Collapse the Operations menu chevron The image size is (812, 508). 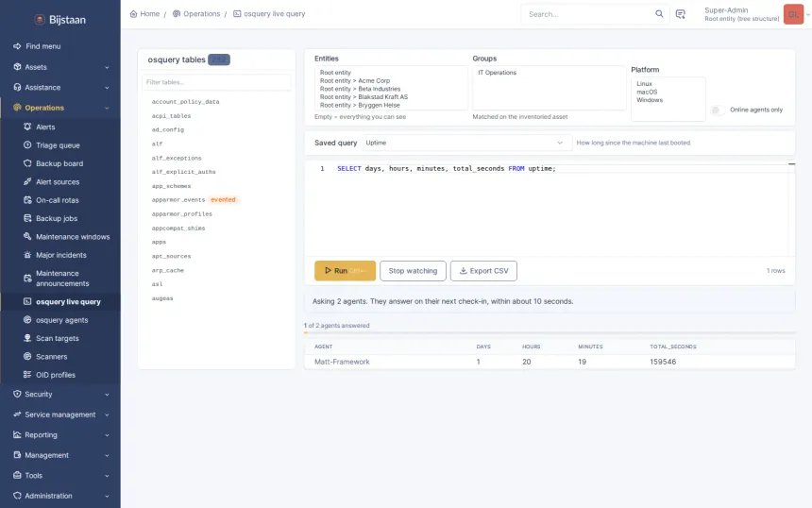[107, 108]
